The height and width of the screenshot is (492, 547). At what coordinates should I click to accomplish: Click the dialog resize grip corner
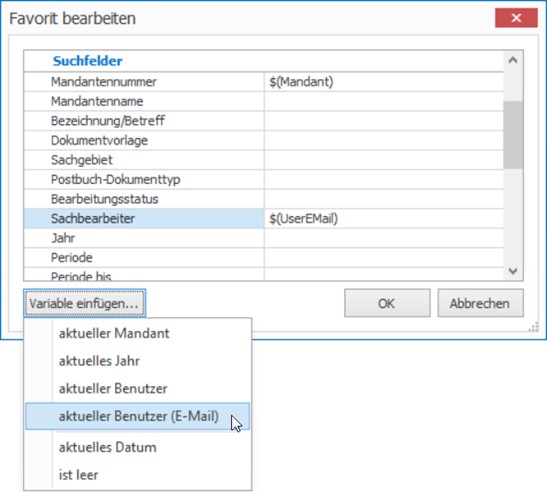[533, 327]
